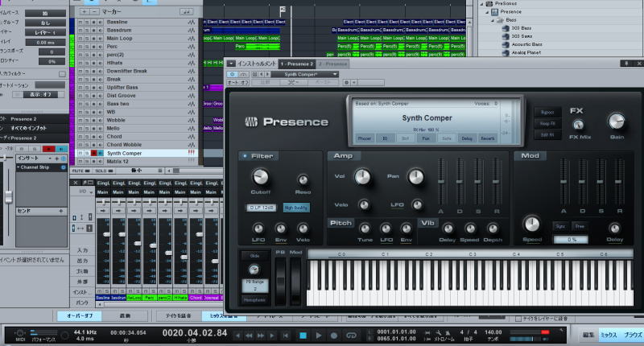Viewport: 644px width, 346px height.
Task: Click the copy button in instrument toolbar
Action: pyautogui.click(x=292, y=83)
